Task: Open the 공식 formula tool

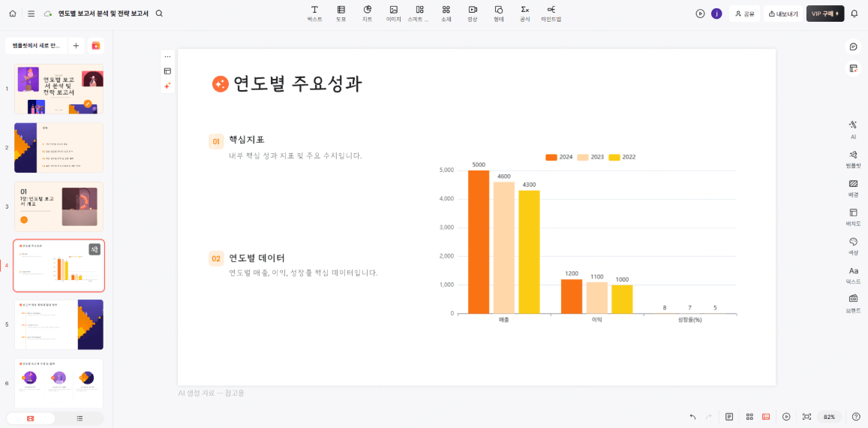Action: (525, 14)
